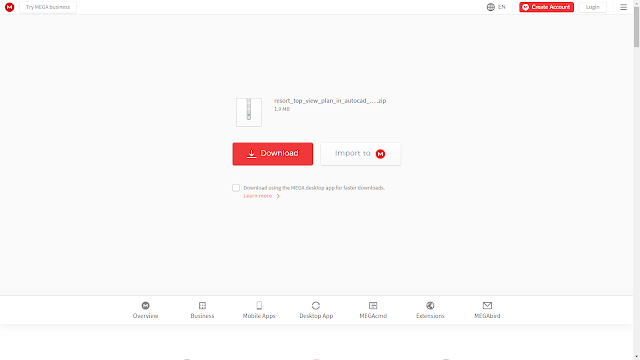
Task: Select the Mobile Apps icon
Action: [x=259, y=305]
